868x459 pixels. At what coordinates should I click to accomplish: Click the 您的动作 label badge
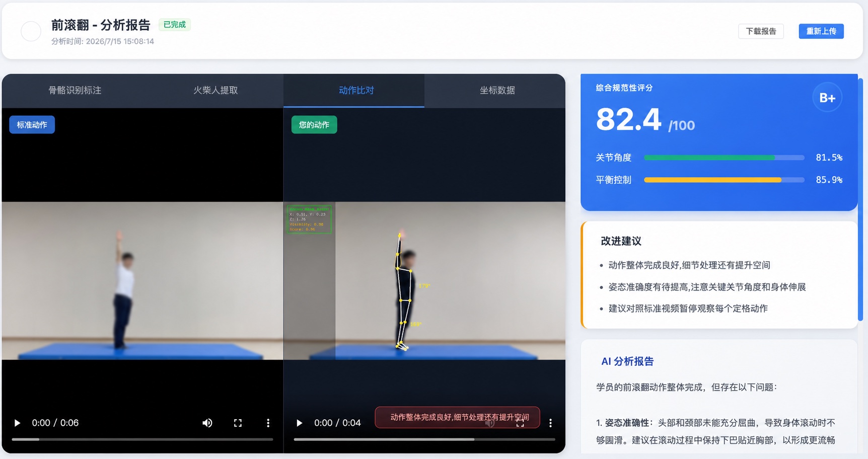tap(314, 125)
